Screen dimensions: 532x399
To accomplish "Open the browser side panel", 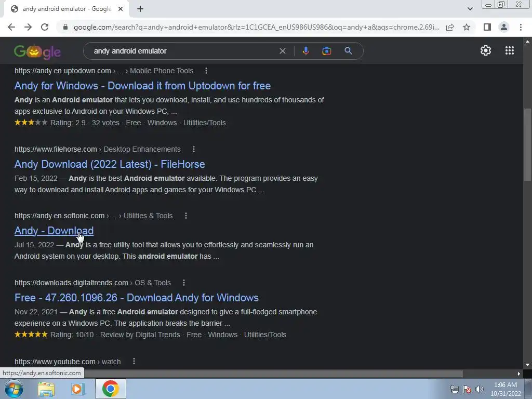I will point(487,27).
